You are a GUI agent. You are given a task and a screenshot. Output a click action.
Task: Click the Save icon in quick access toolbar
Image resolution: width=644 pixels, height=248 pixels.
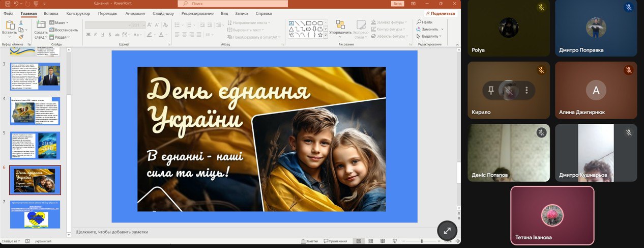tap(7, 4)
